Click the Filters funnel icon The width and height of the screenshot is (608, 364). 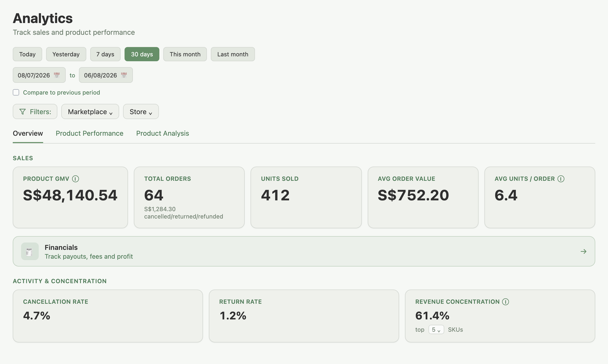coord(22,112)
